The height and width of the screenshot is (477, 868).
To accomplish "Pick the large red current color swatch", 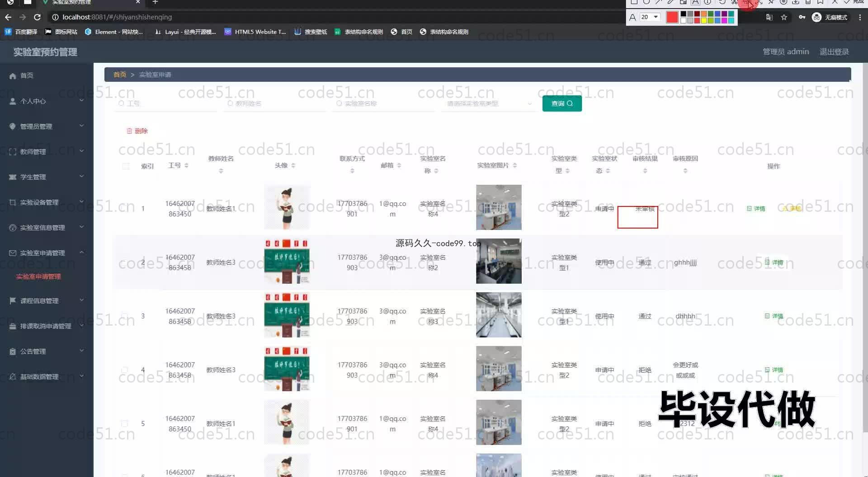I will point(672,17).
